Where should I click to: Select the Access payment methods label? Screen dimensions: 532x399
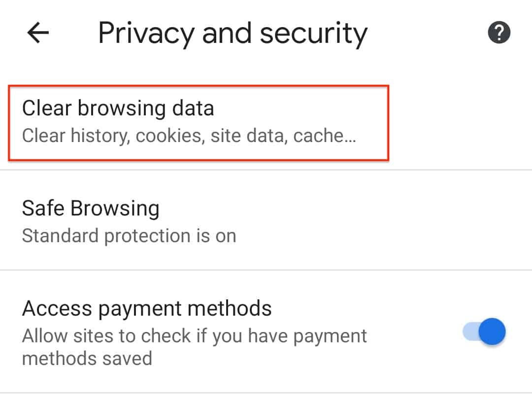tap(147, 308)
